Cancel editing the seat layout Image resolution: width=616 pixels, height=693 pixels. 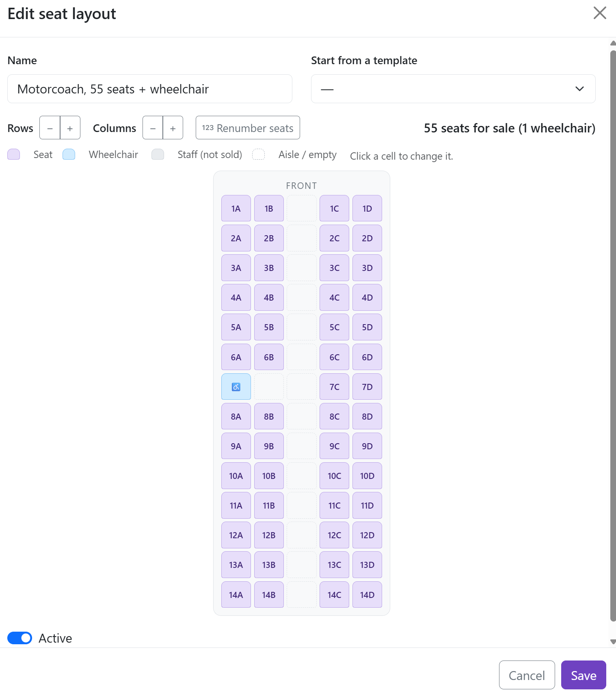(x=527, y=675)
